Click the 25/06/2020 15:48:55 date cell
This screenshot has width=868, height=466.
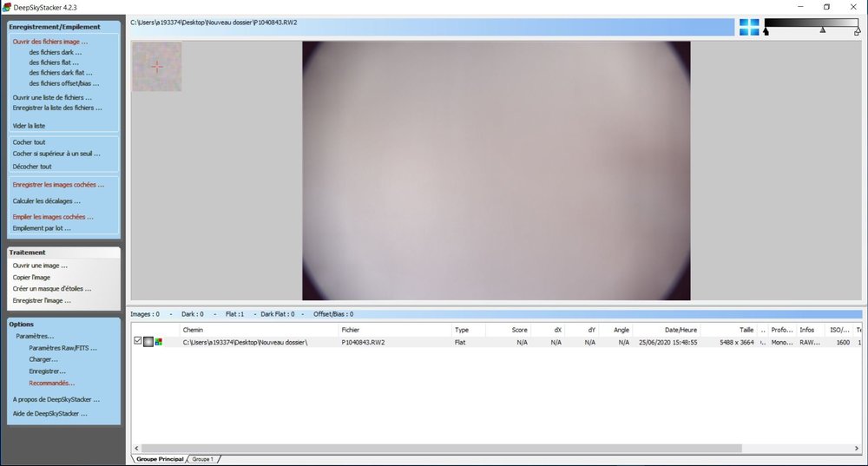pyautogui.click(x=667, y=343)
